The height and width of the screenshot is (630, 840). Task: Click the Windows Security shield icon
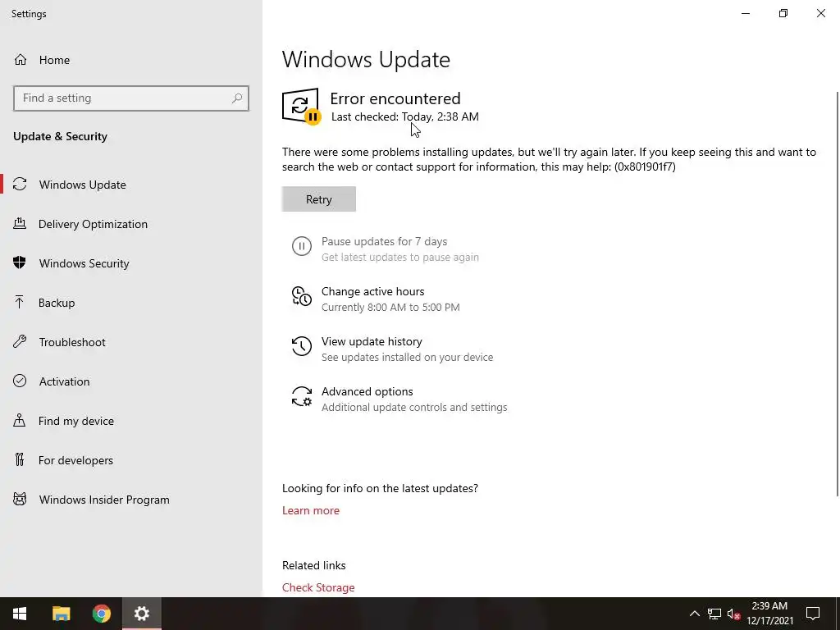tap(20, 262)
